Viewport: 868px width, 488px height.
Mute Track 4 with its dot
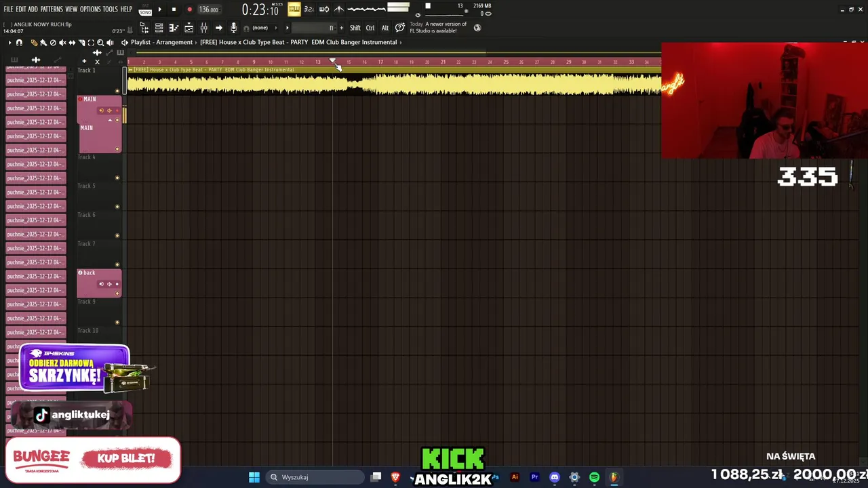[x=117, y=178]
